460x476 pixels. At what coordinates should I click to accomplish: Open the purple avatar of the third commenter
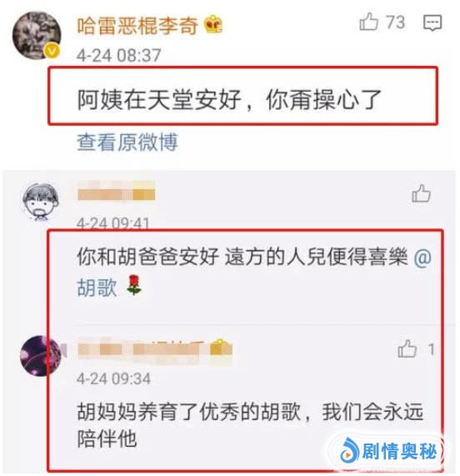click(41, 355)
